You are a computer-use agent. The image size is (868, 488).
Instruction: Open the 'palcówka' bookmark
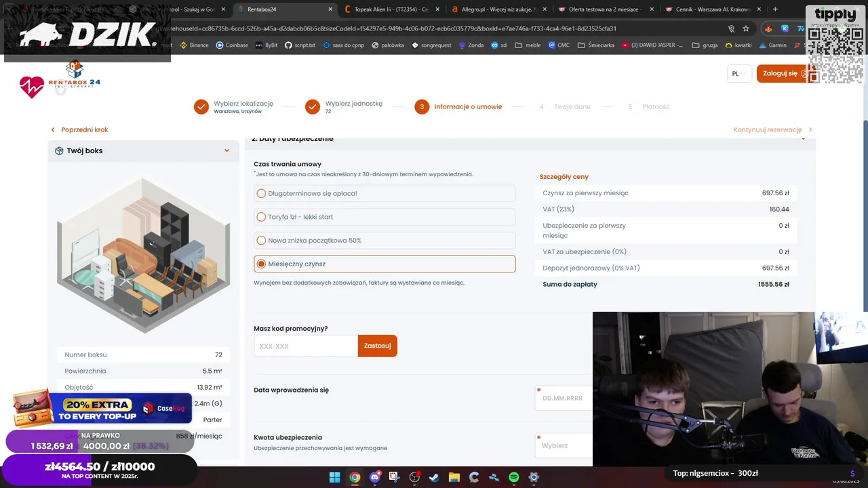(x=388, y=45)
